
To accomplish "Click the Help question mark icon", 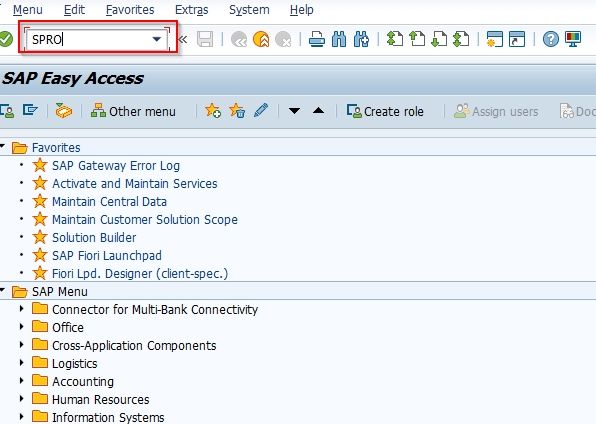I will click(551, 39).
